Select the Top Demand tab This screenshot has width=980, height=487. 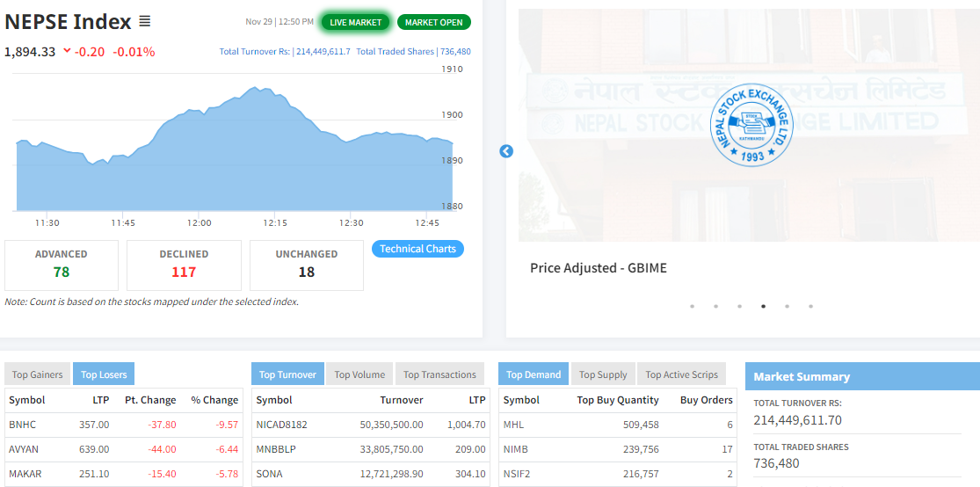click(534, 374)
